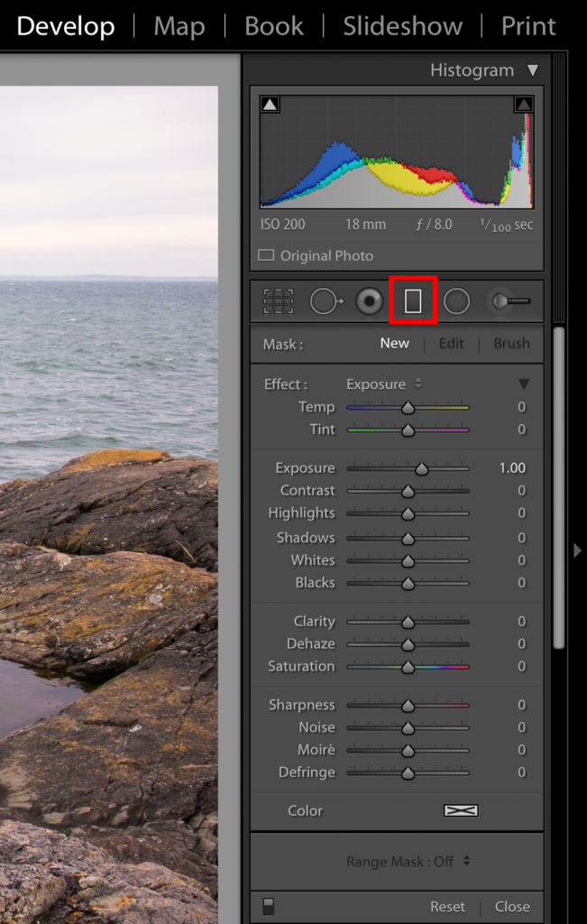Select the Radial Filter tool
The height and width of the screenshot is (924, 587).
pyautogui.click(x=457, y=301)
